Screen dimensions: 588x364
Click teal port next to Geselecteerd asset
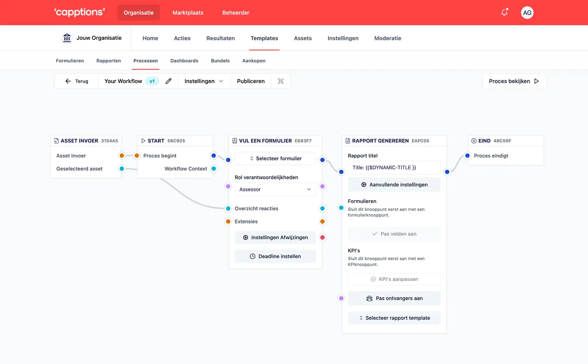(x=122, y=168)
